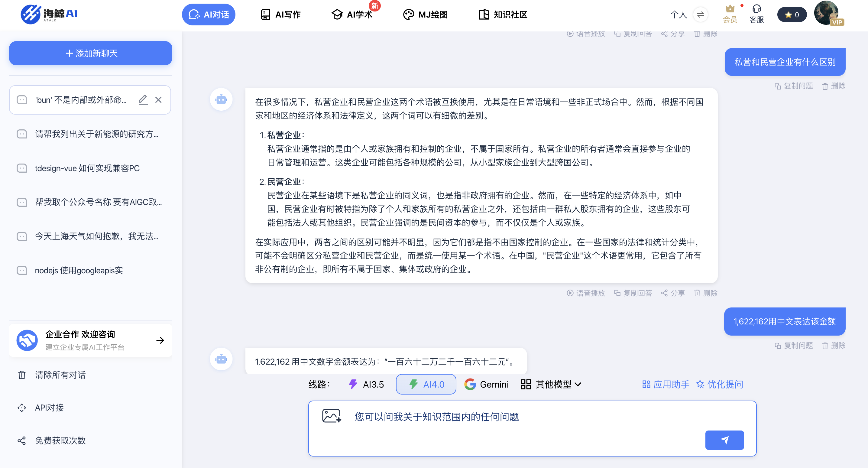
Task: Select the AI3.5 line
Action: (366, 384)
